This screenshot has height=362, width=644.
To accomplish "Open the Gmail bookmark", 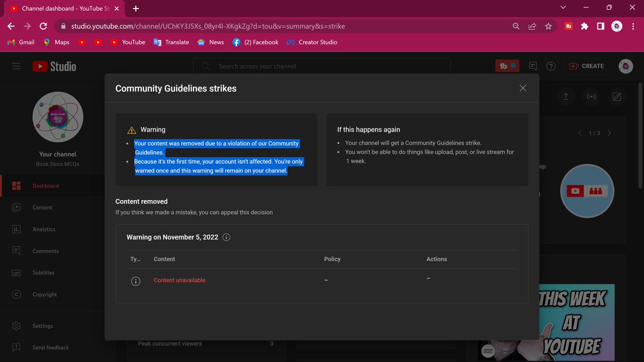I will point(21,42).
